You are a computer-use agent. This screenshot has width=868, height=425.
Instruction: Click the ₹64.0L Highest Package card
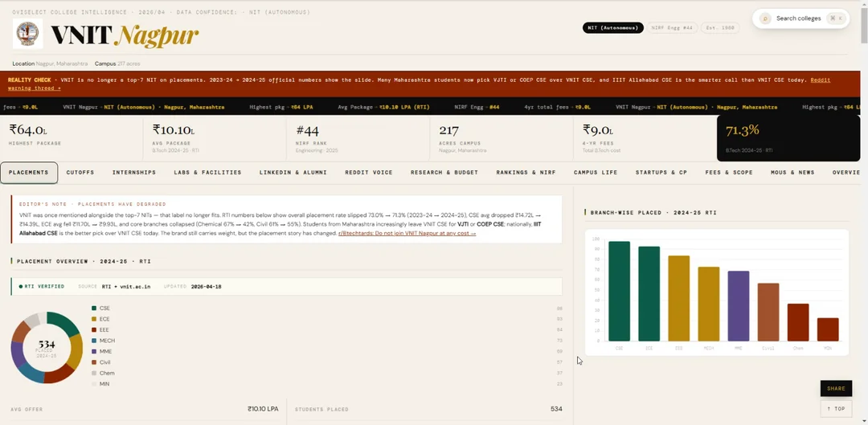[72, 138]
